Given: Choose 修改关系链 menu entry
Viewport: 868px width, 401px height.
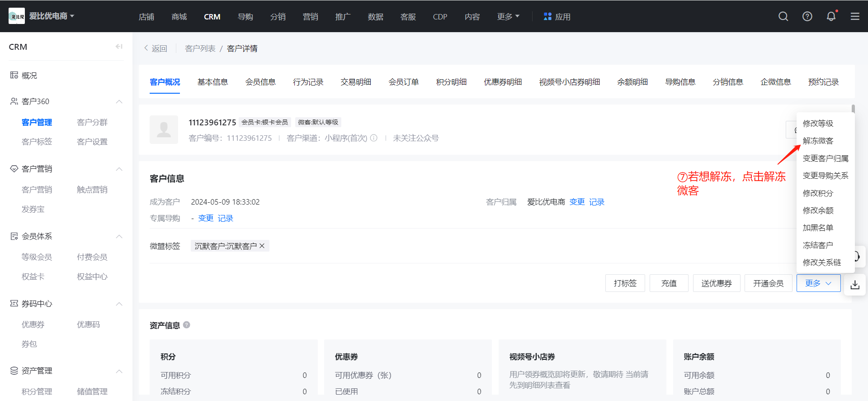Looking at the screenshot, I should click(x=822, y=263).
